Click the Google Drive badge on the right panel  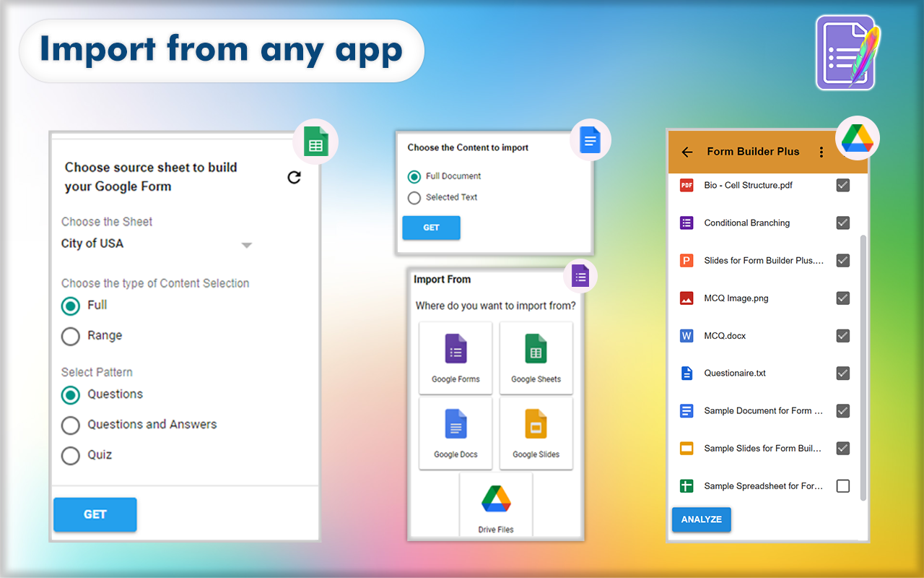click(857, 137)
